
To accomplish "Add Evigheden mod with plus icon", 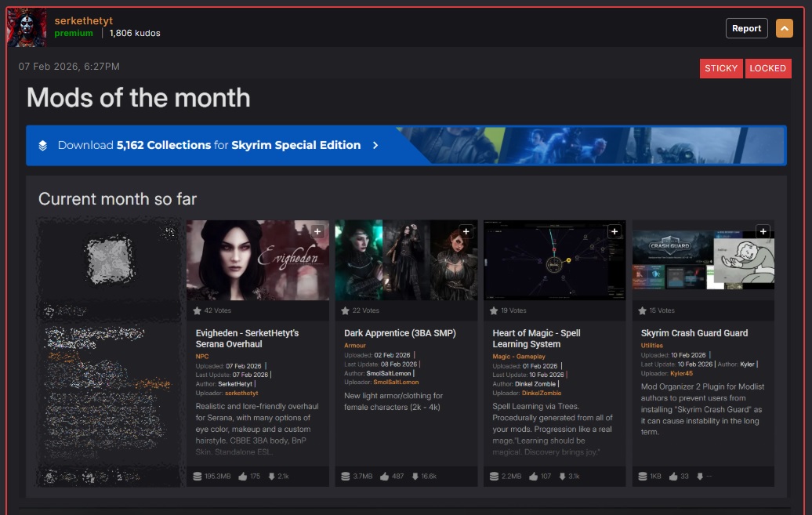I will tap(317, 231).
